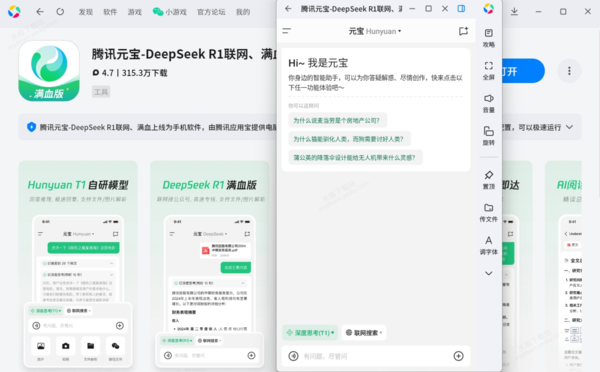Click the 音量 volume icon
The image size is (600, 372).
click(489, 103)
